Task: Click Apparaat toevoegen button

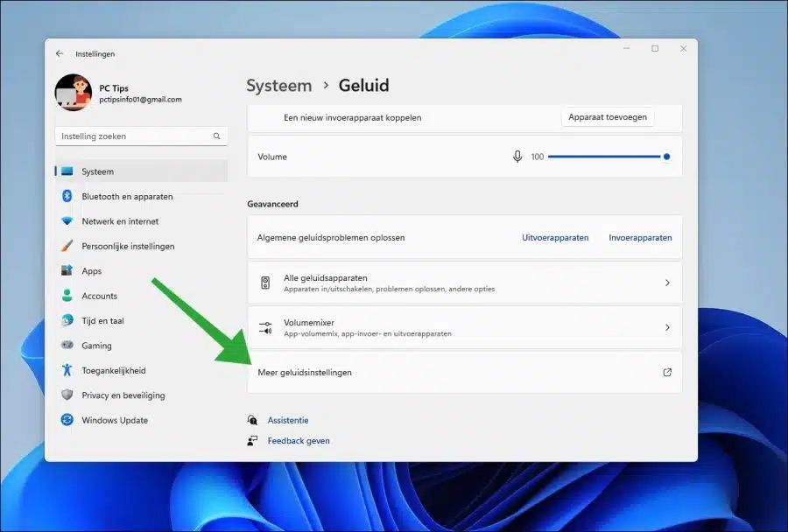Action: [608, 117]
